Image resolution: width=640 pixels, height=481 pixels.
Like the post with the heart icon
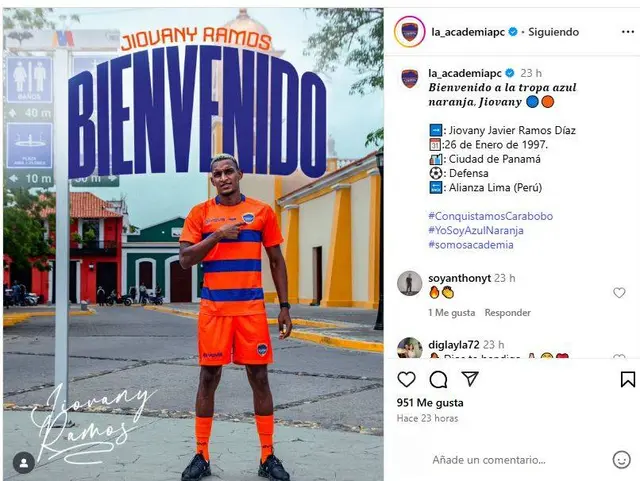click(407, 379)
